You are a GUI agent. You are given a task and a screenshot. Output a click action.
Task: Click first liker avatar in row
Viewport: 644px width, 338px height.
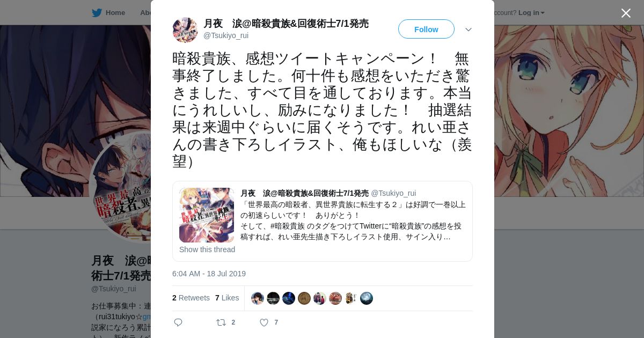258,298
